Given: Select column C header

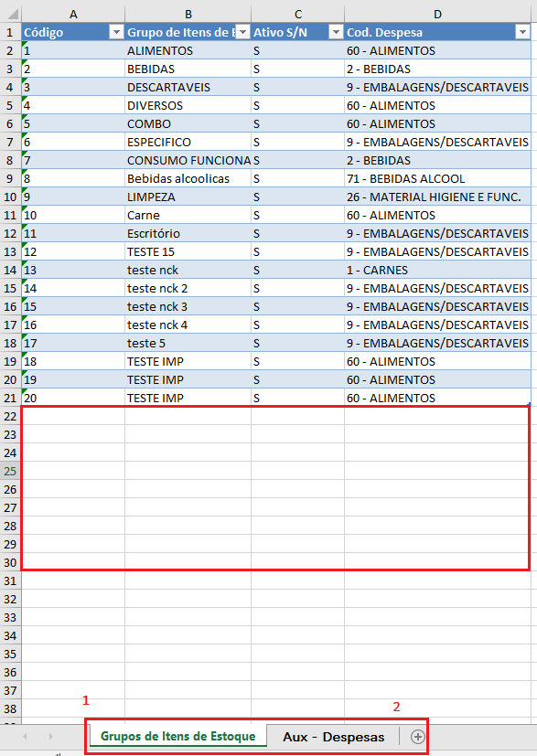Looking at the screenshot, I should [x=298, y=14].
